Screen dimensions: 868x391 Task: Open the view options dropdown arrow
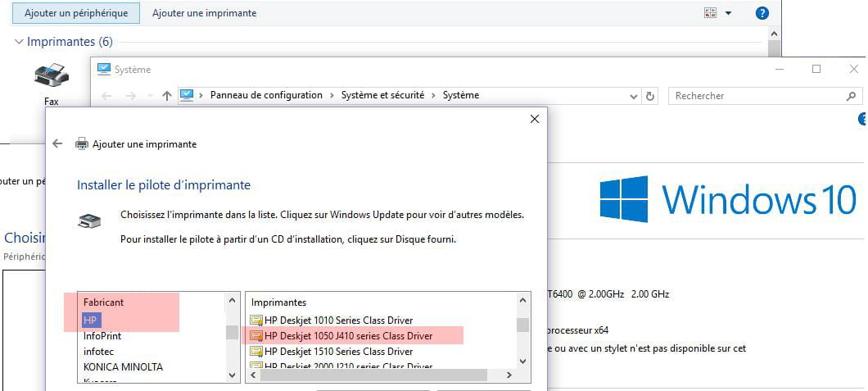[x=728, y=13]
